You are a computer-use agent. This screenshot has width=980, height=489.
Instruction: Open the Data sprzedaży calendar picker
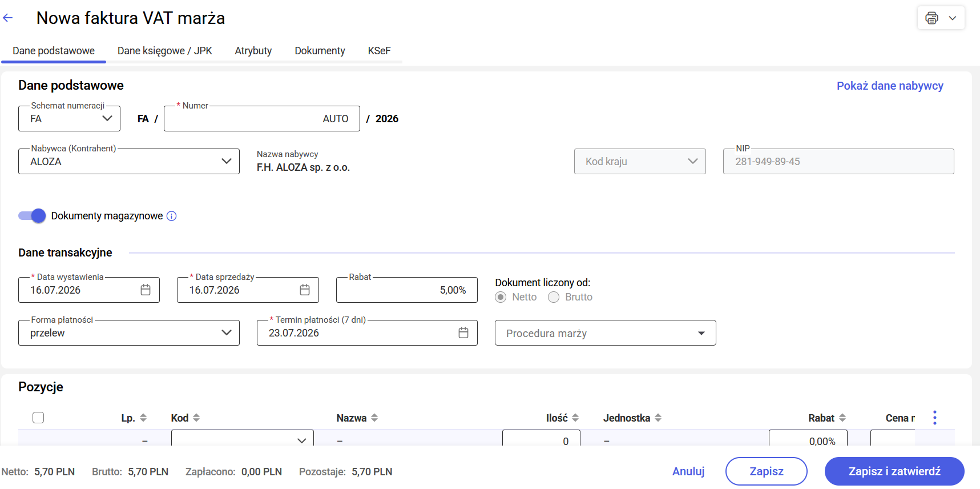pyautogui.click(x=305, y=290)
